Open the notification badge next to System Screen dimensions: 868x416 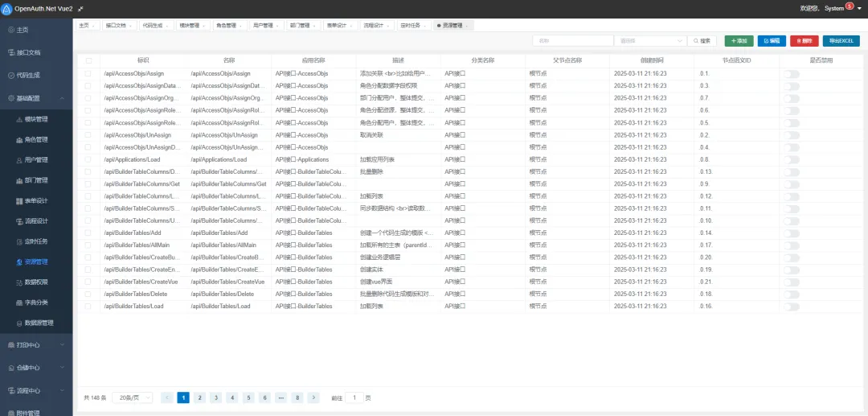click(850, 6)
